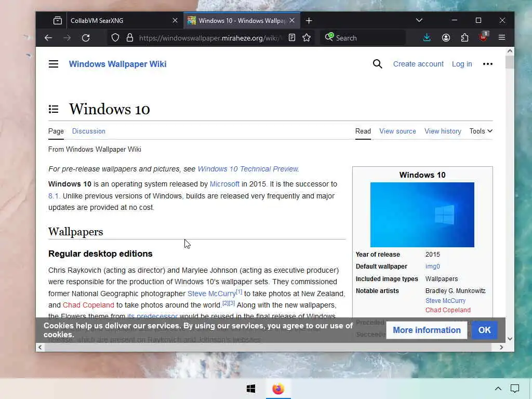
Task: View site security padlock information
Action: (x=129, y=37)
